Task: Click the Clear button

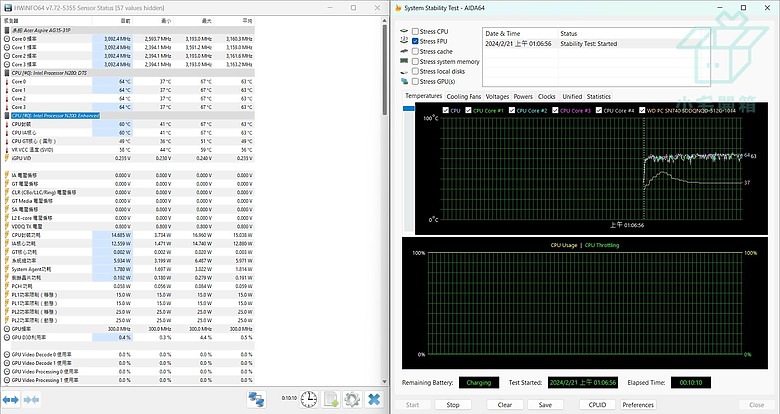Action: pyautogui.click(x=504, y=405)
